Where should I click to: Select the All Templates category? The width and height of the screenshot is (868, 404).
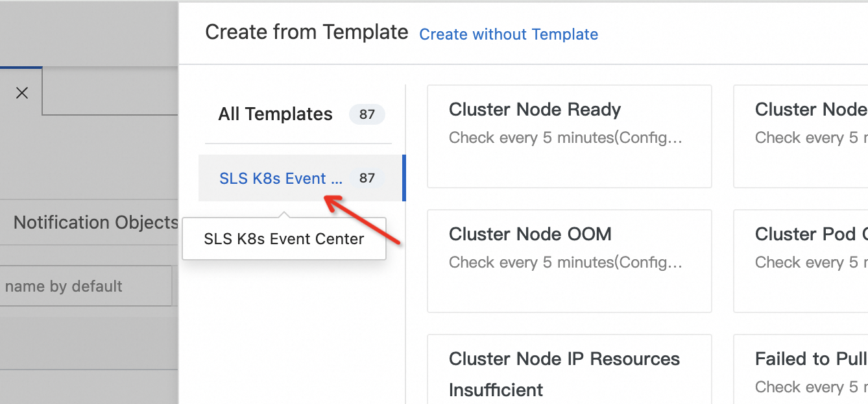[275, 114]
